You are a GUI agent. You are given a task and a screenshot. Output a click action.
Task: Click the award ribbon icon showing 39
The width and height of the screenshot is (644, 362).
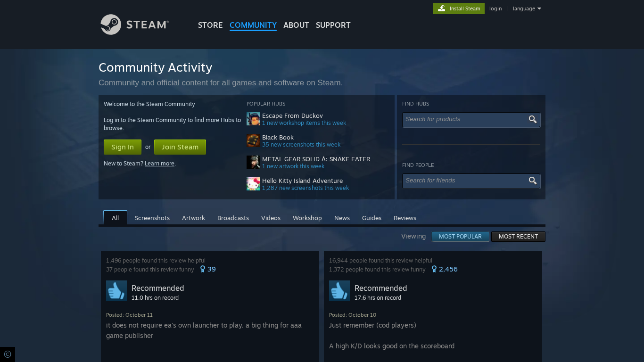click(203, 269)
